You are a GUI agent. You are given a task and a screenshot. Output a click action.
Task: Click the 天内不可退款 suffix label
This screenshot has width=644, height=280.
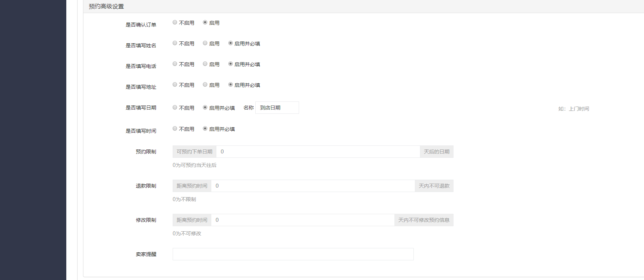[x=434, y=186]
